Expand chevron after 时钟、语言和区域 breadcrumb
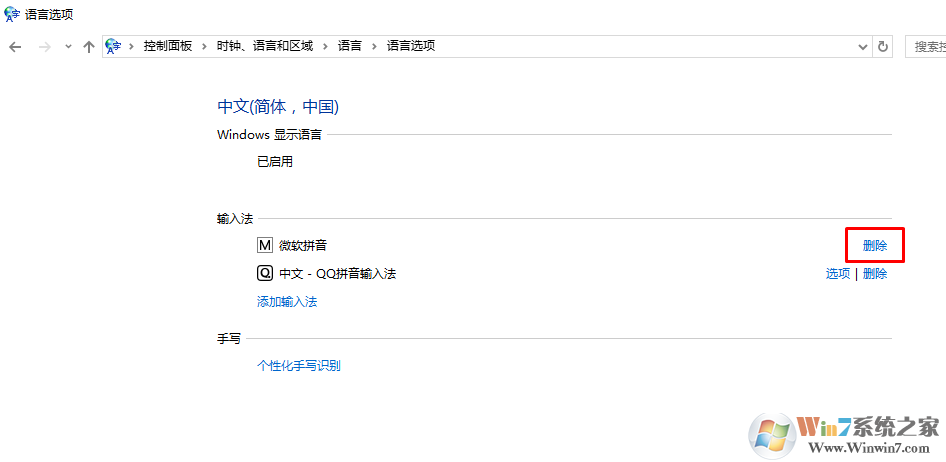Screen dimensions: 946x462 [326, 46]
